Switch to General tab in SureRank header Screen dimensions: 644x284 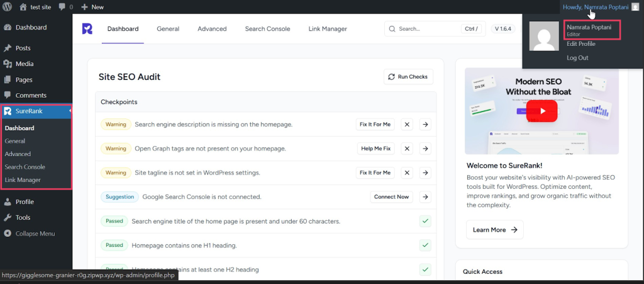[168, 29]
